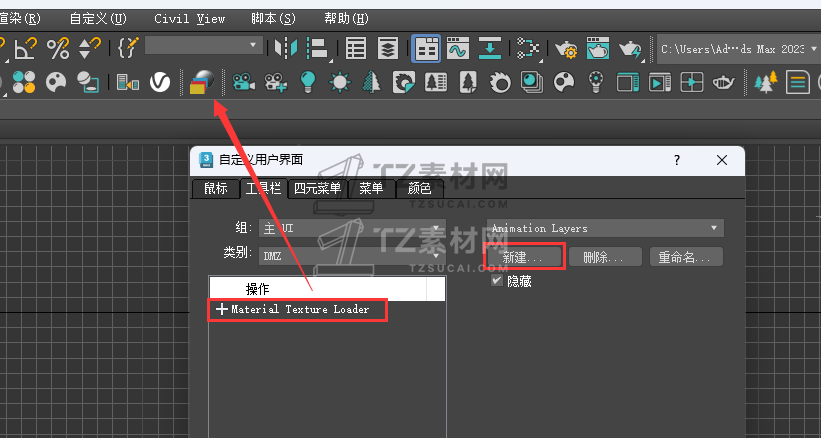This screenshot has width=821, height=438.
Task: Open the Animation Layers toolbar dropdown
Action: 605,229
